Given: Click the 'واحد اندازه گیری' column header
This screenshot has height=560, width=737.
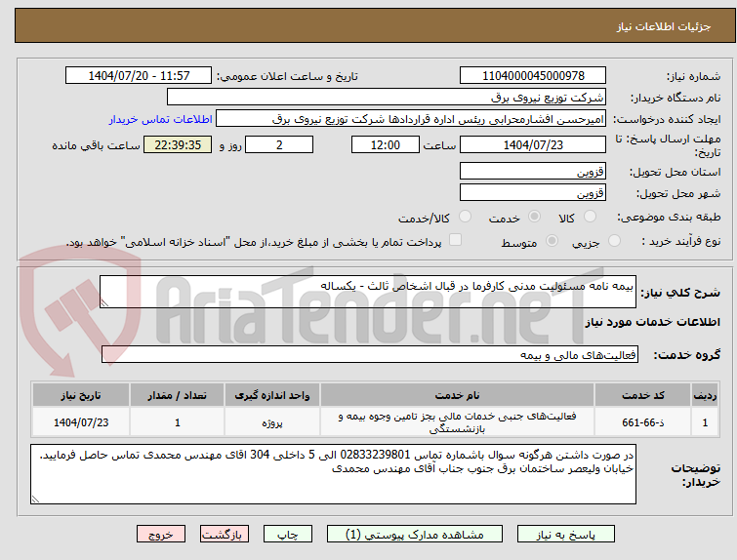Looking at the screenshot, I should click(x=272, y=395).
